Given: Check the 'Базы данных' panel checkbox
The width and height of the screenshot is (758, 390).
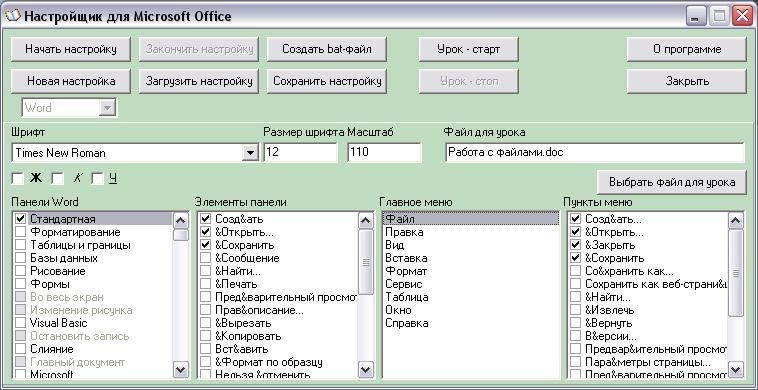Looking at the screenshot, I should [20, 258].
